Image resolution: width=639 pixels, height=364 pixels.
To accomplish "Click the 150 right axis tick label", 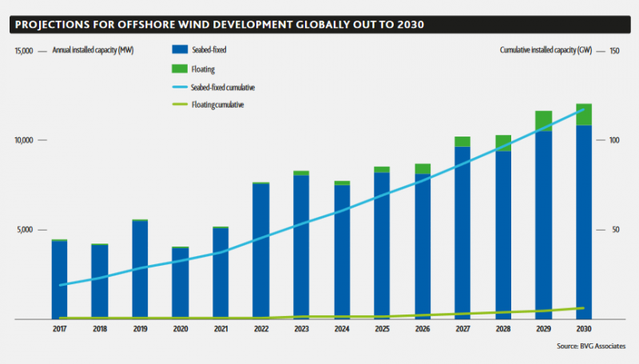I will pyautogui.click(x=614, y=51).
